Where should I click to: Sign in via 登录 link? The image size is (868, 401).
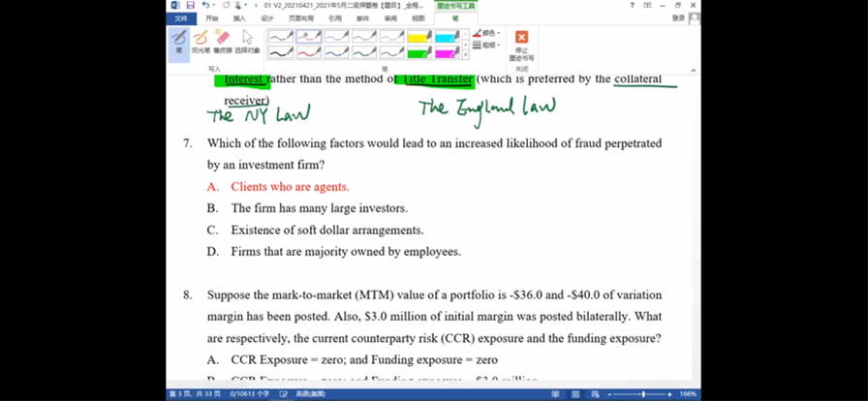tap(678, 18)
